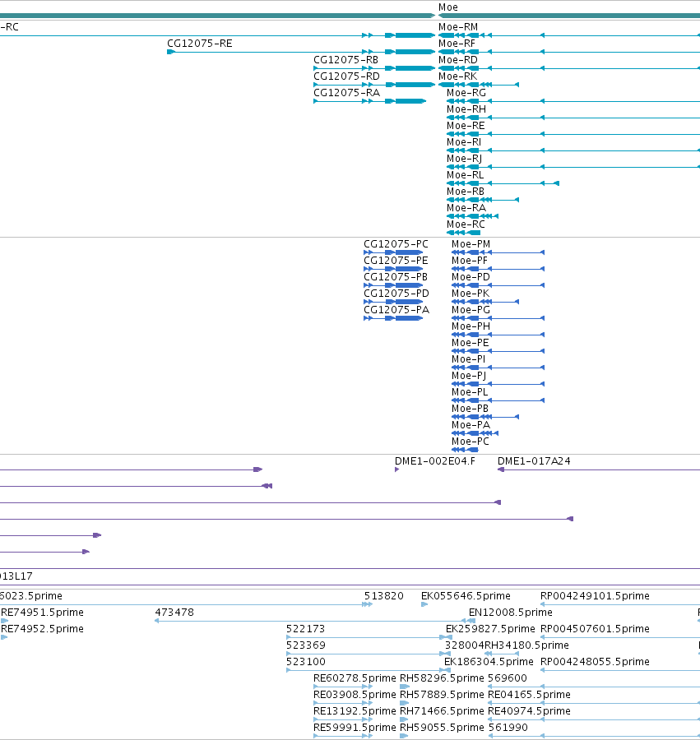
Task: Click EST label 522173
Action: click(x=305, y=630)
